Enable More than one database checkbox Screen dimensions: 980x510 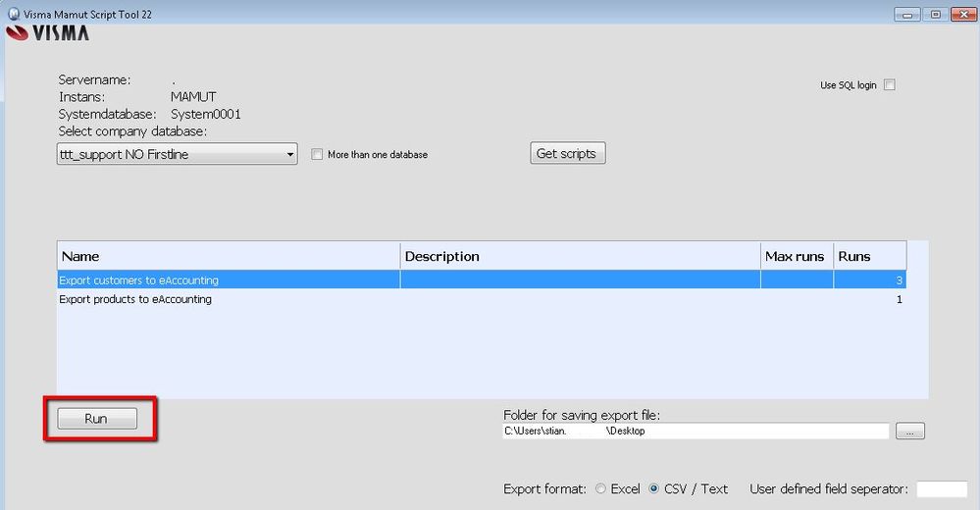pyautogui.click(x=318, y=154)
